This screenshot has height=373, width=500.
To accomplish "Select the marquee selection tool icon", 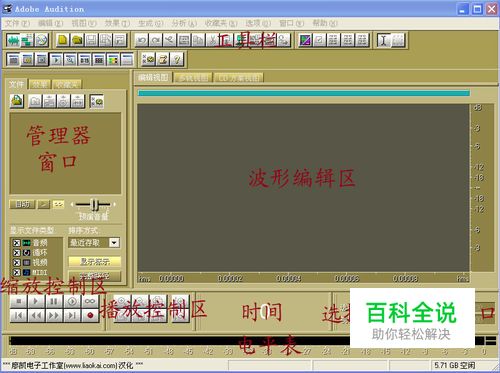I will pos(398,40).
